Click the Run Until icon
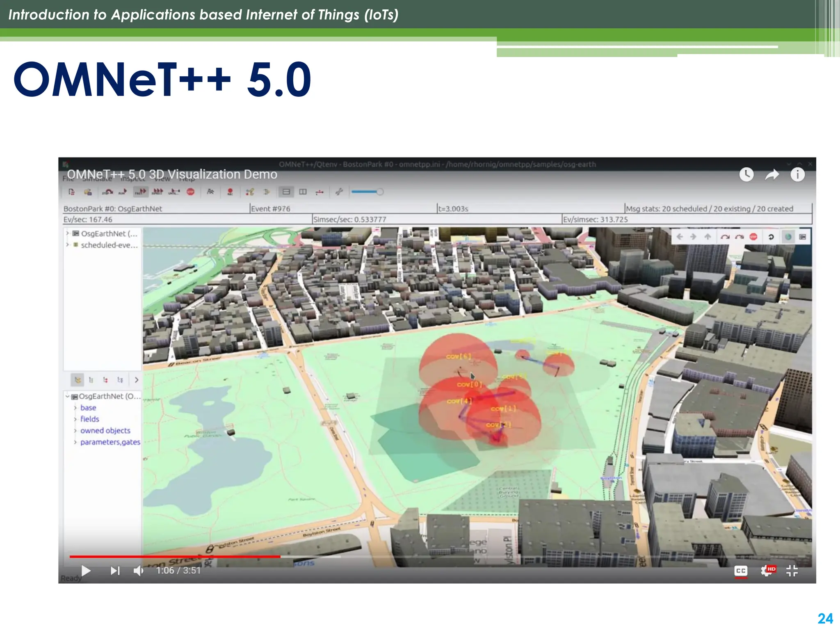 tap(174, 192)
